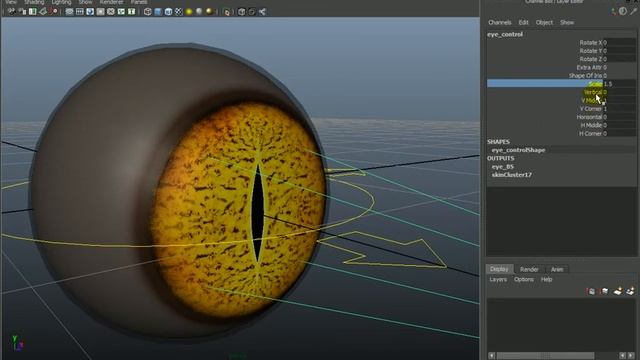Open the Shading panel menu
The image size is (640, 360).
coord(34,2)
